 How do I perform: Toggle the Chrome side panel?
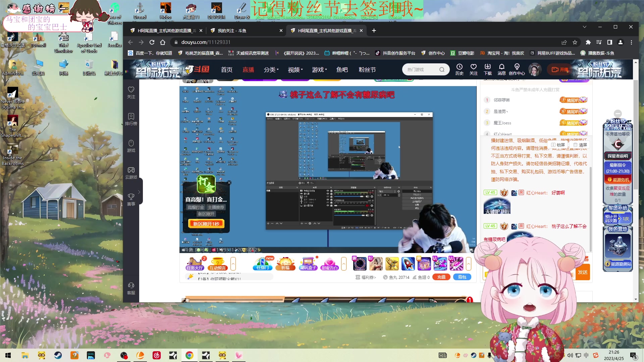pos(609,42)
